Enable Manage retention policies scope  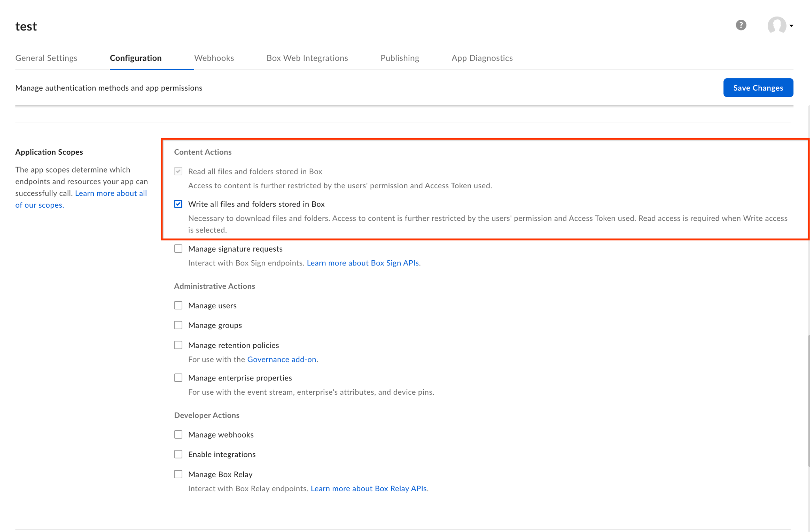click(178, 345)
